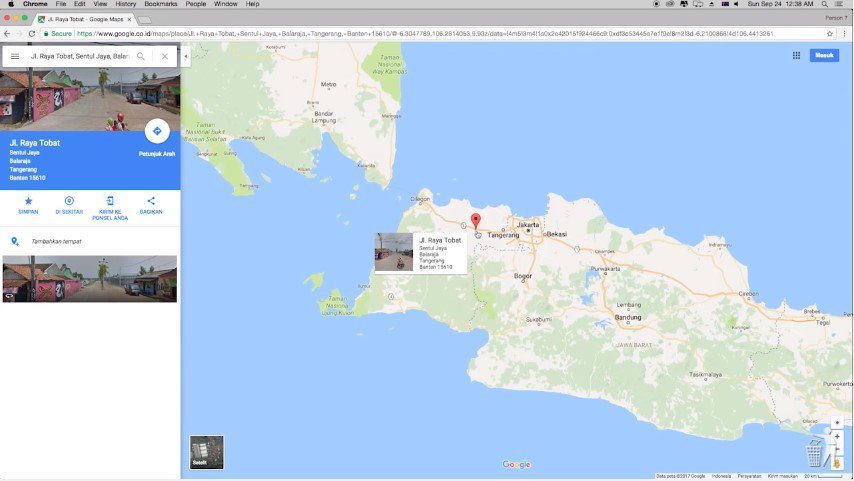This screenshot has height=481, width=854.
Task: Click the Masuk sign-in button
Action: click(824, 55)
